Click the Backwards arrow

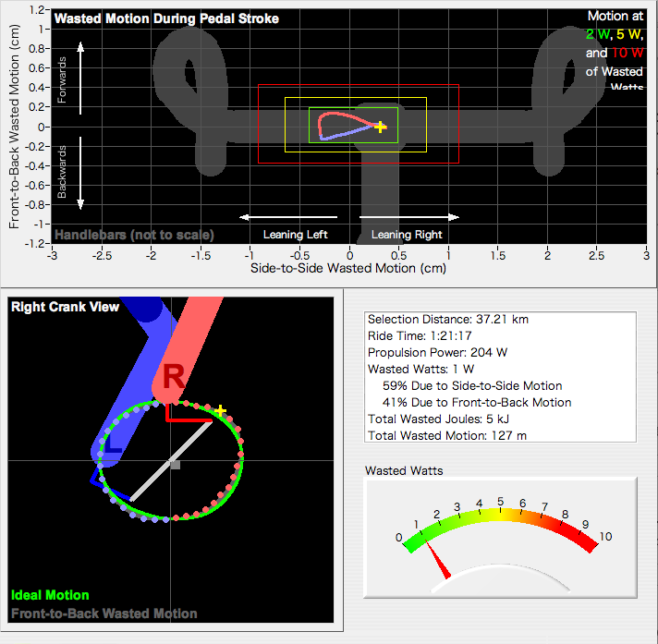point(80,173)
